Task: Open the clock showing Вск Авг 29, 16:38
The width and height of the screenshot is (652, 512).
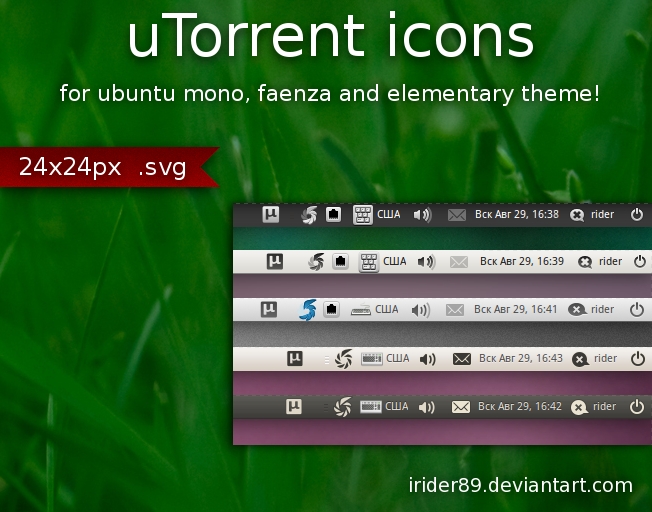Action: coord(517,215)
